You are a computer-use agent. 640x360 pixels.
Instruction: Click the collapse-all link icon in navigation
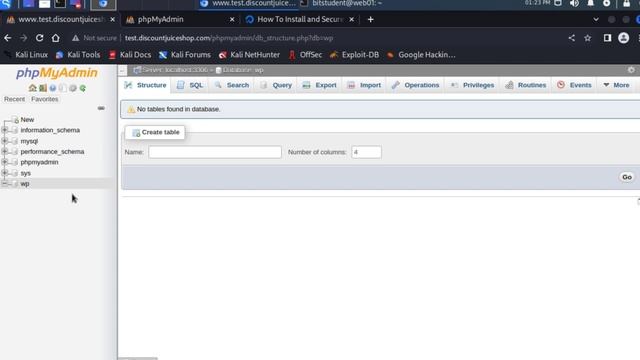[x=101, y=108]
